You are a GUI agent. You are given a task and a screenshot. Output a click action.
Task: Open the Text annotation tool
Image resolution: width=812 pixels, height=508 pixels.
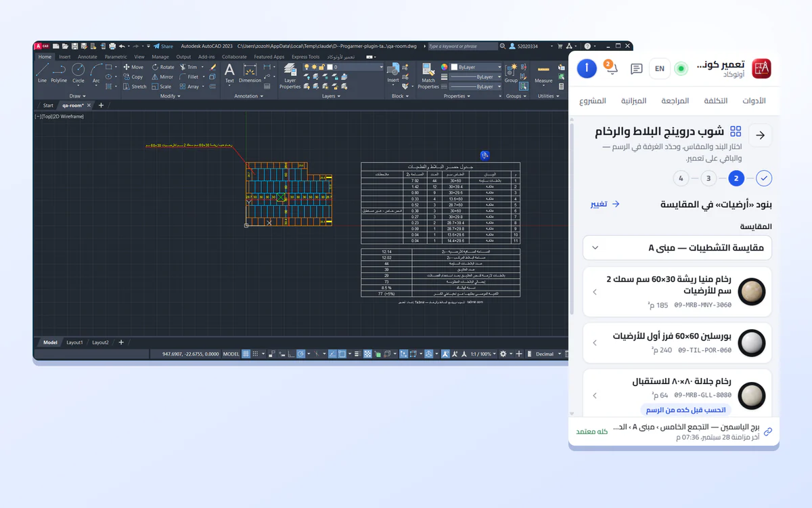229,73
